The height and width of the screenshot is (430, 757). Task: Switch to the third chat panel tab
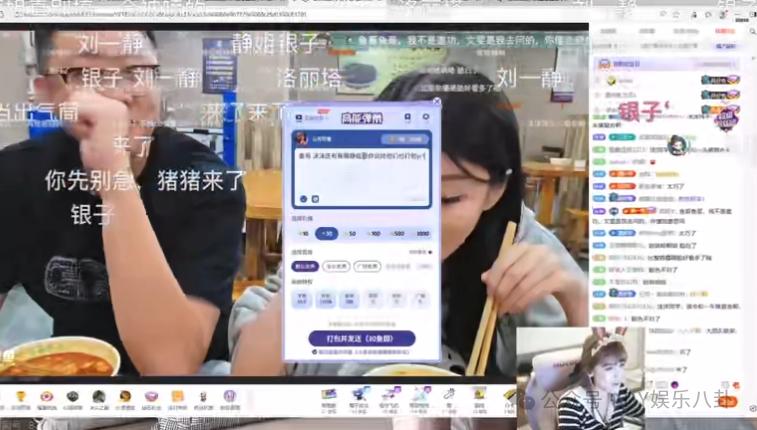686,31
